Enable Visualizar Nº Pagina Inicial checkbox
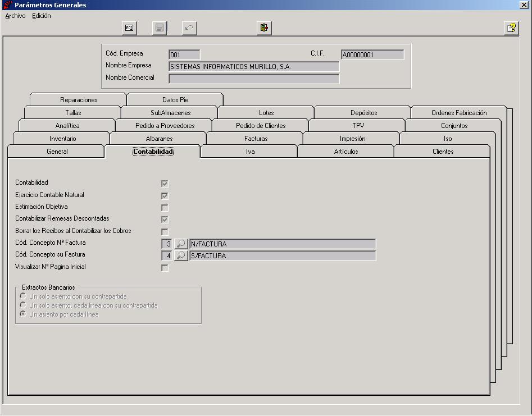532x416 pixels. pos(165,268)
